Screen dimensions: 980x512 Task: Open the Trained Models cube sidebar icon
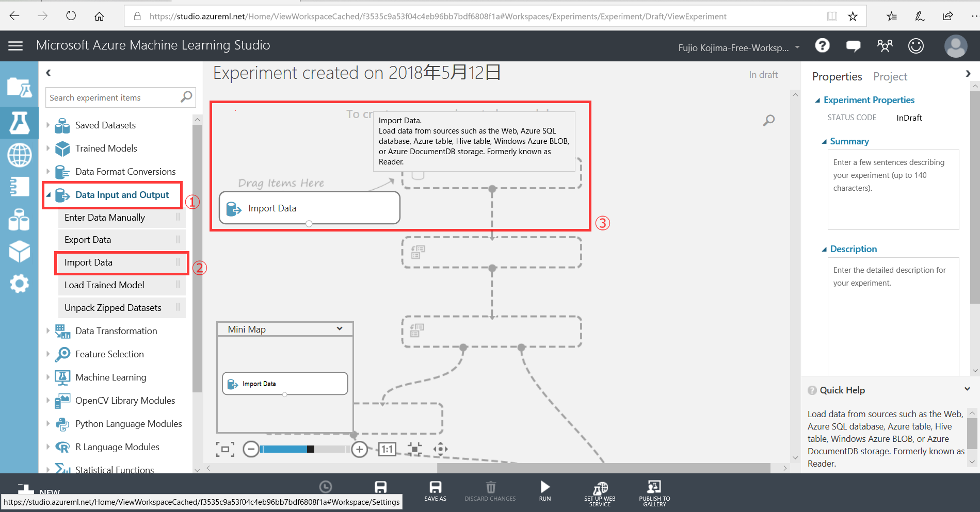point(19,252)
